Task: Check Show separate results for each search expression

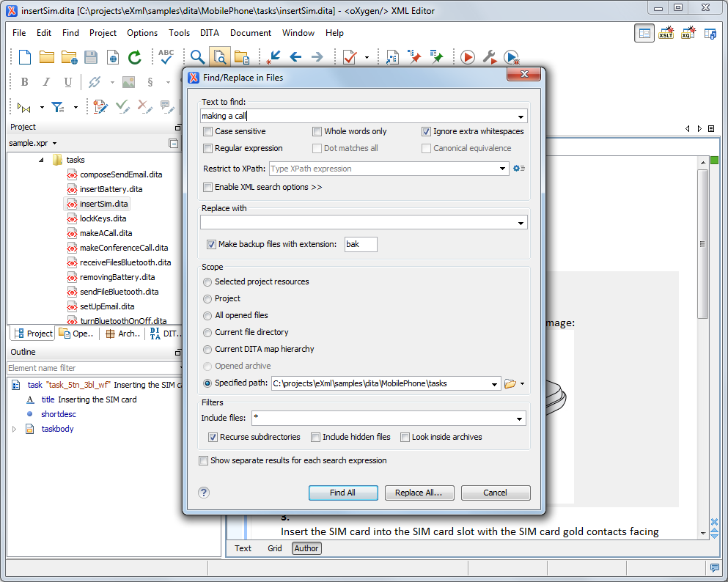Action: click(x=203, y=460)
